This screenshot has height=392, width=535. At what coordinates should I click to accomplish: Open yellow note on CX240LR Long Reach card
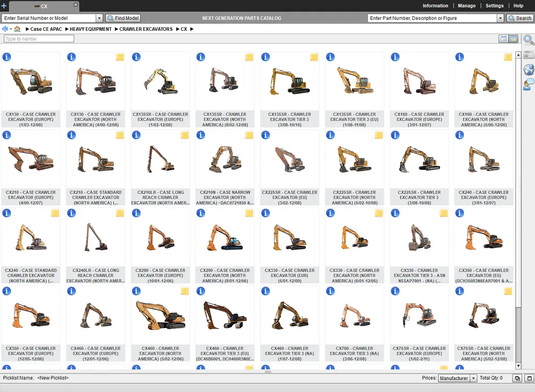click(x=120, y=213)
